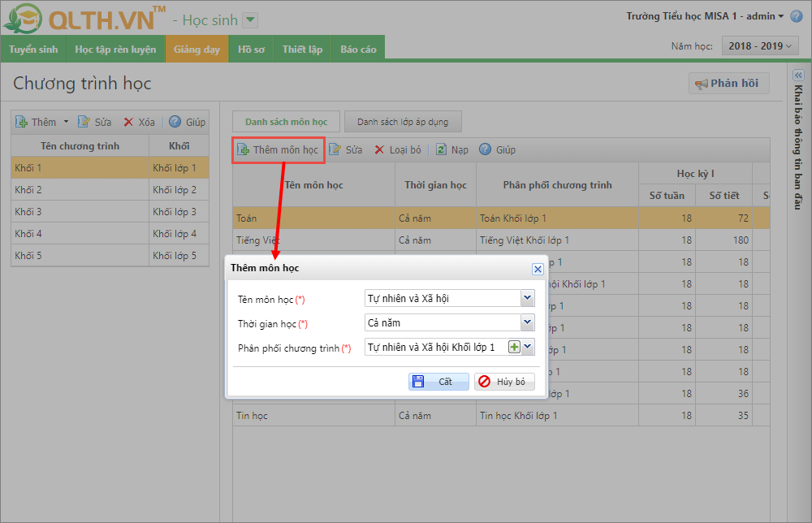Open the Học tập rèn luyện menu

pyautogui.click(x=115, y=50)
